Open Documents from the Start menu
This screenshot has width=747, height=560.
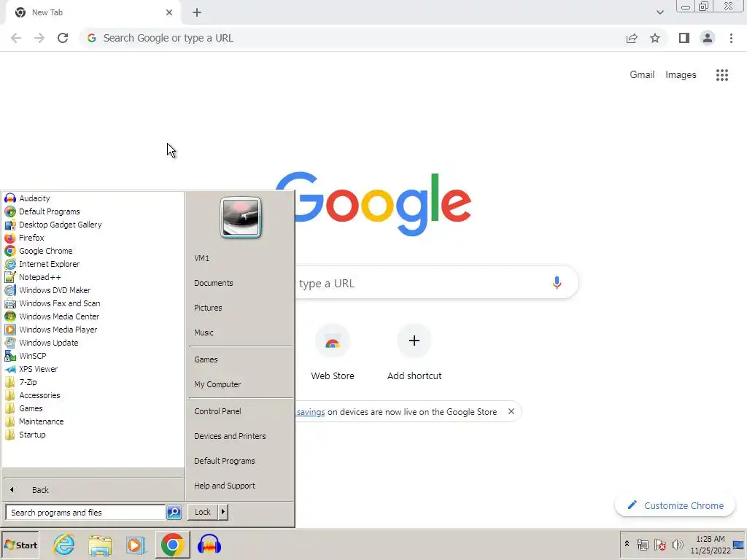[x=214, y=283]
